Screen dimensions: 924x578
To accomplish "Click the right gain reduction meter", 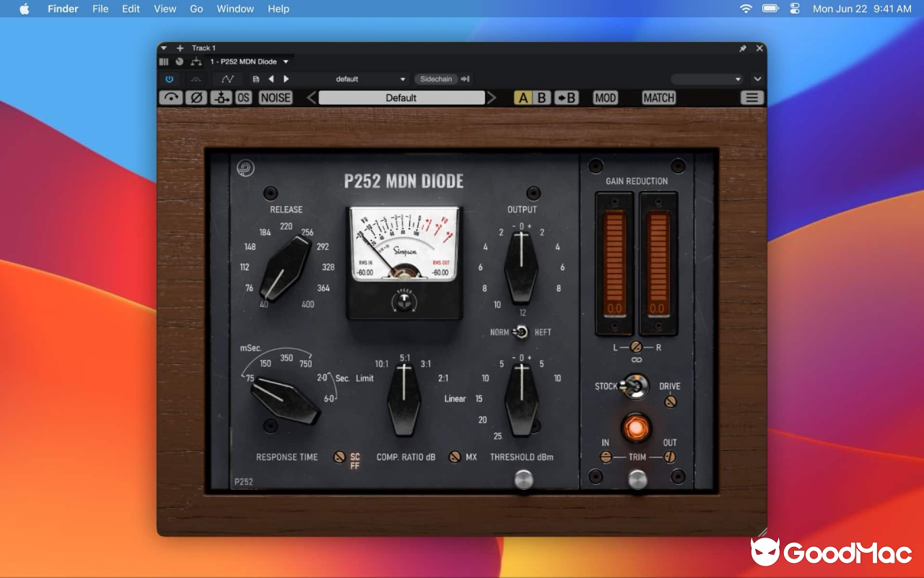I will (658, 264).
